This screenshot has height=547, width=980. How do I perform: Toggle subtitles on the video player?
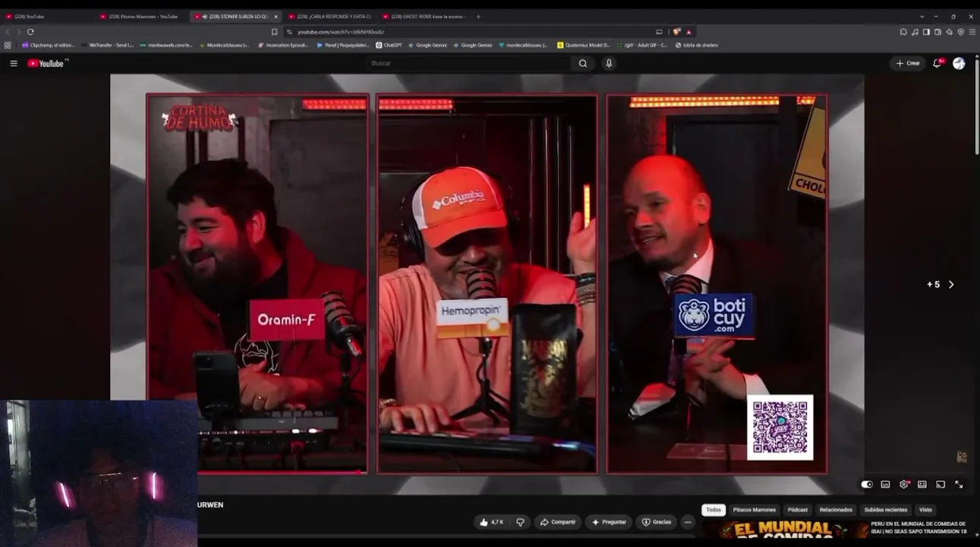(885, 485)
